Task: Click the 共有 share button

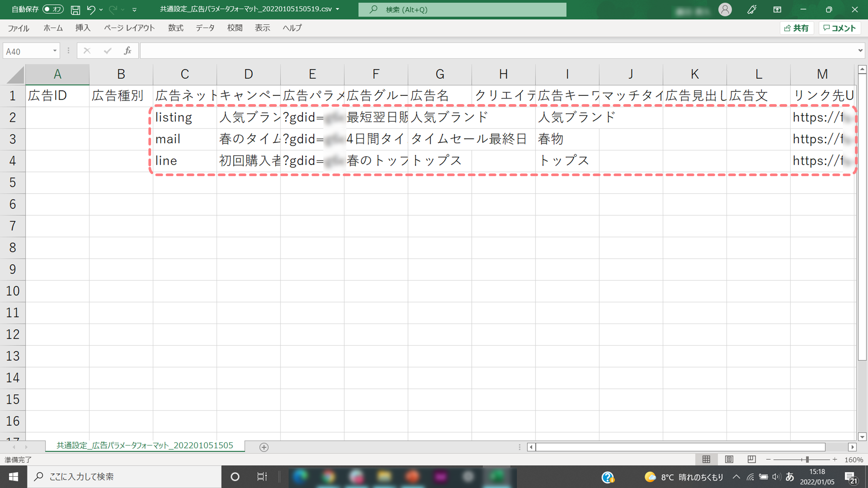Action: 797,28
